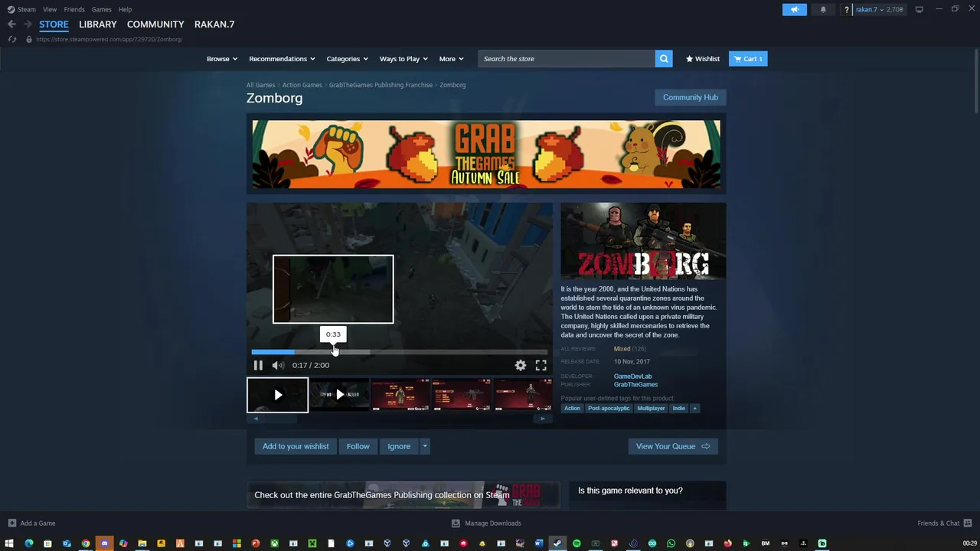Open Manage Downloads
Image resolution: width=980 pixels, height=551 pixels.
(486, 523)
